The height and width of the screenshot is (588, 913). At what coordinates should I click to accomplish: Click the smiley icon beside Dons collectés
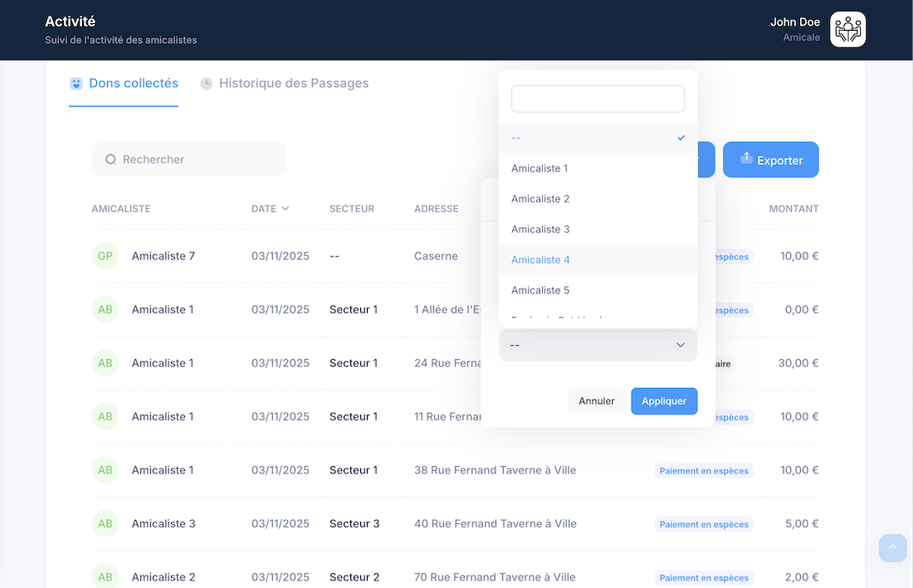click(x=76, y=83)
